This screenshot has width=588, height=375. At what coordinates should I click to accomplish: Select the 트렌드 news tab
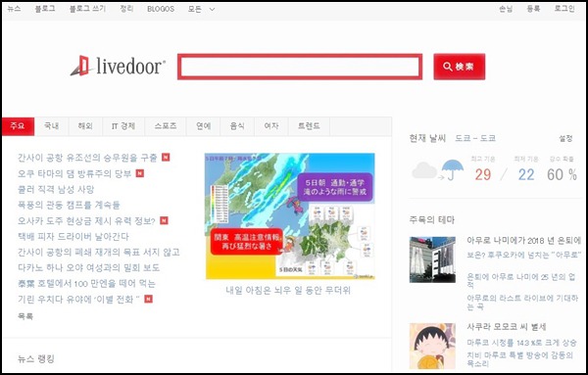tap(309, 126)
